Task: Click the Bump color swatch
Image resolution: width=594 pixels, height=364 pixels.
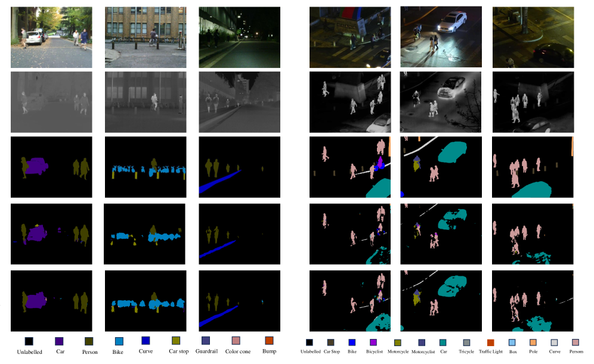Action: pos(270,341)
